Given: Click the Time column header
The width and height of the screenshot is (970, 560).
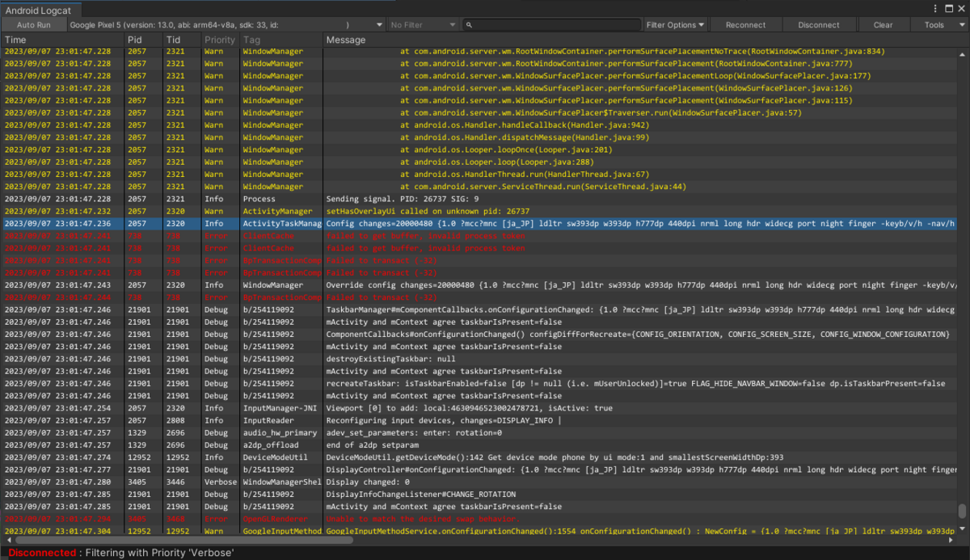Looking at the screenshot, I should 63,40.
